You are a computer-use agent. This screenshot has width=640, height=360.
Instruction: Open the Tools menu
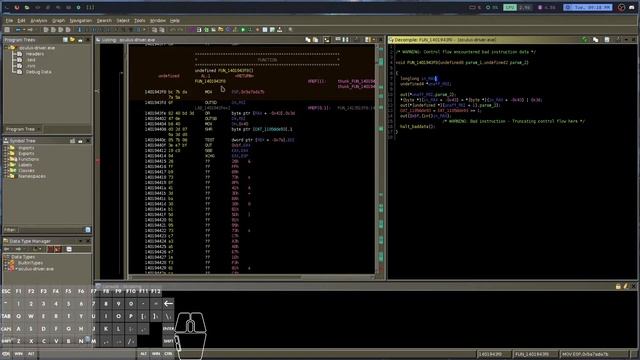click(x=140, y=20)
